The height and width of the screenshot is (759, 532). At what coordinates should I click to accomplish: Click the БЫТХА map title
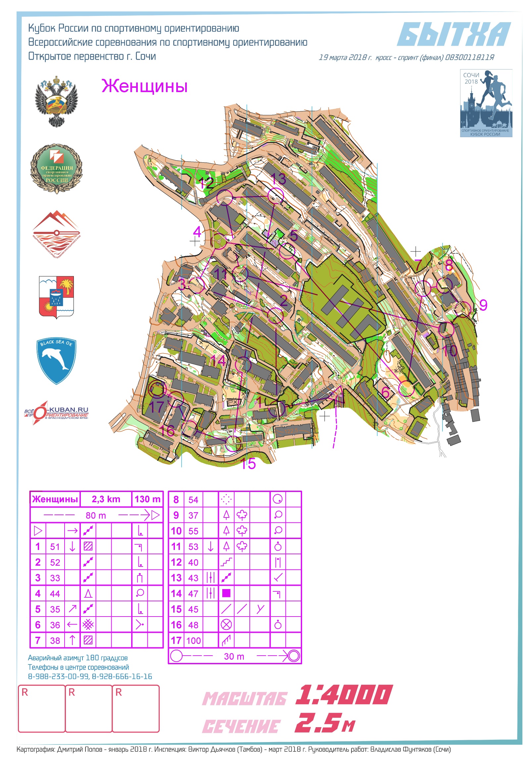454,34
